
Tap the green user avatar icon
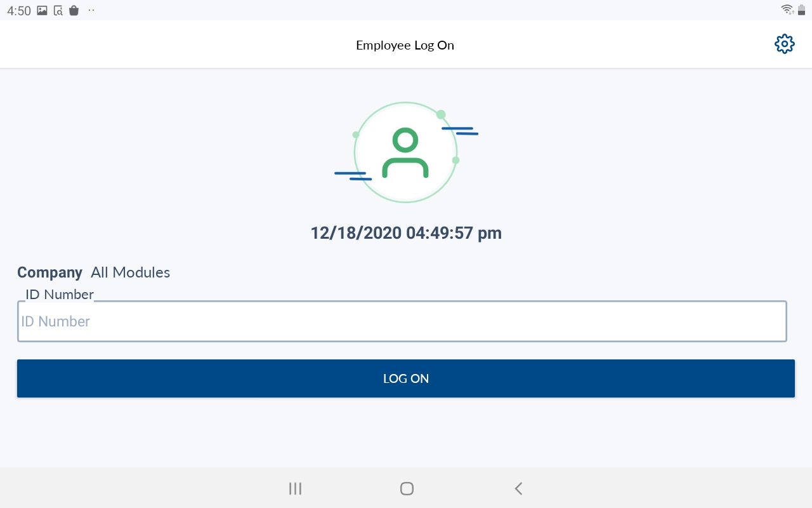coord(405,153)
